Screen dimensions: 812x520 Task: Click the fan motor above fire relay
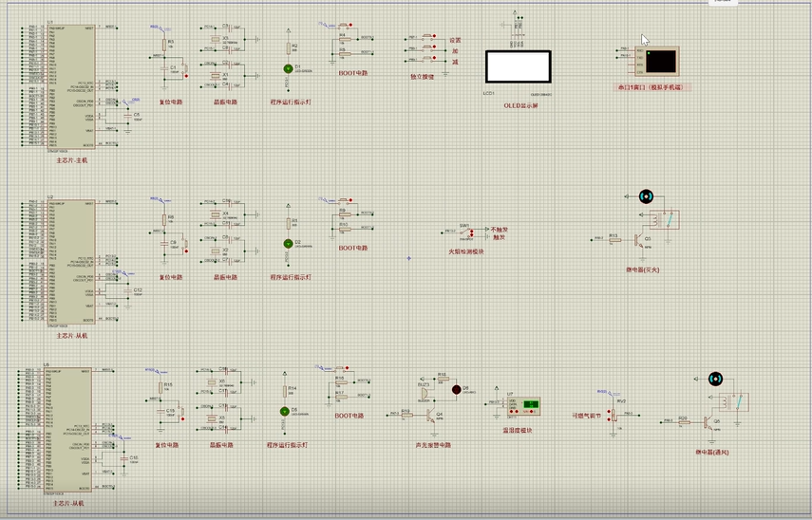[646, 196]
